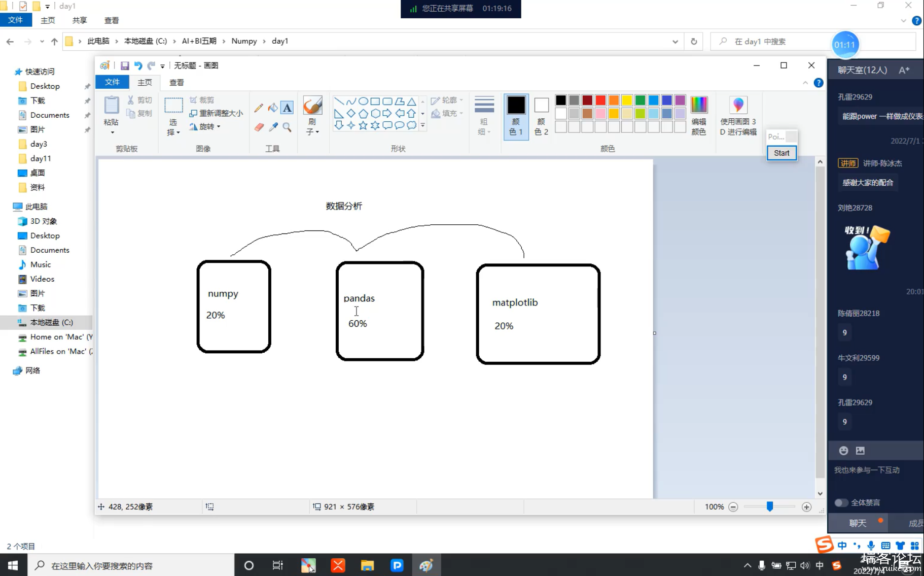Choose the Line shape in shapes gallery
The width and height of the screenshot is (924, 576).
(x=339, y=101)
